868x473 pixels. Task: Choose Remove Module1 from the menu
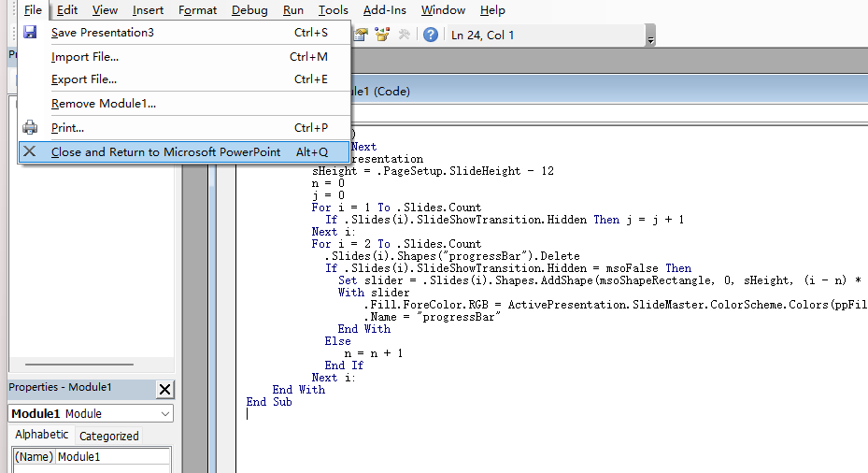click(x=104, y=104)
